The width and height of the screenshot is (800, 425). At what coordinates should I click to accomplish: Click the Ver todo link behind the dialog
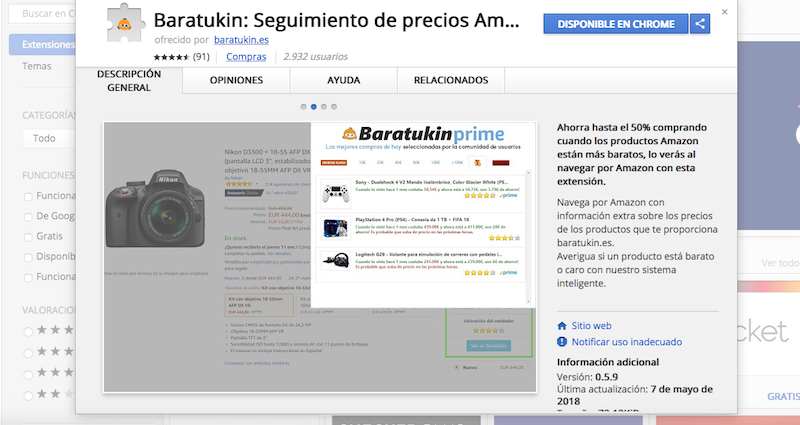coord(780,263)
